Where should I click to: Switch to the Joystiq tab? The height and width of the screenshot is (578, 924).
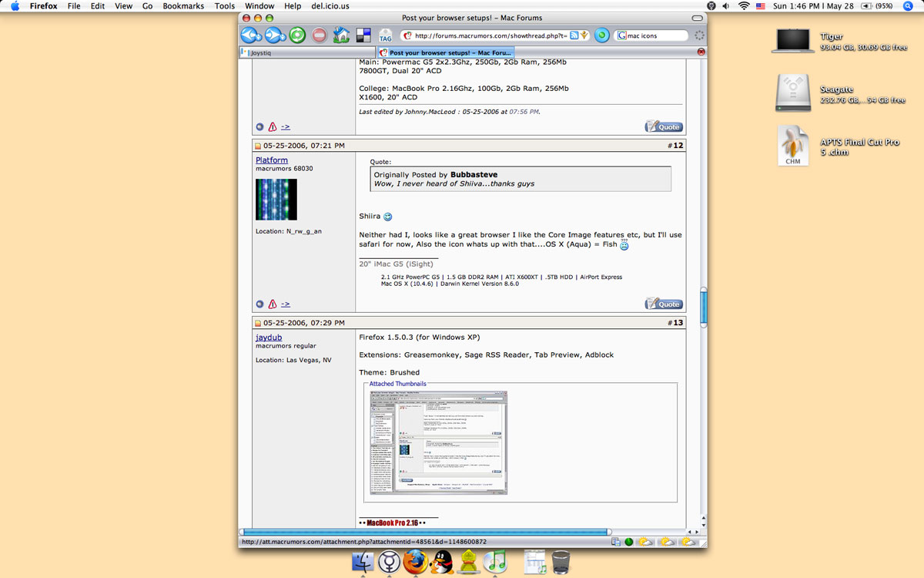coord(308,52)
